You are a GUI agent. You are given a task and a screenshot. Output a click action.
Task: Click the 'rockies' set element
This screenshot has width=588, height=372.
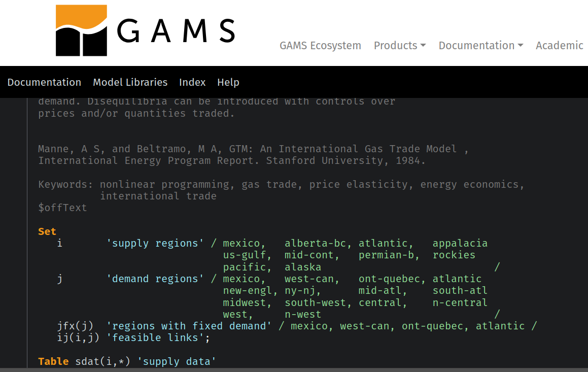(x=454, y=255)
